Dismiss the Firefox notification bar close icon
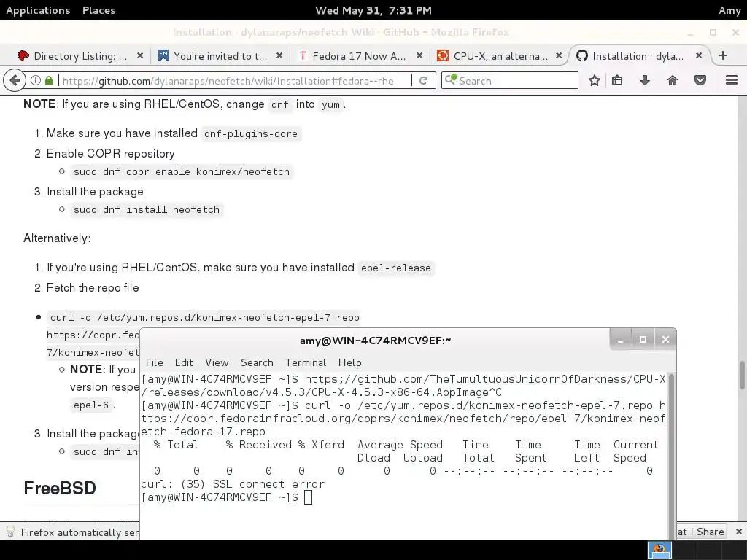This screenshot has height=560, width=747. [x=738, y=532]
